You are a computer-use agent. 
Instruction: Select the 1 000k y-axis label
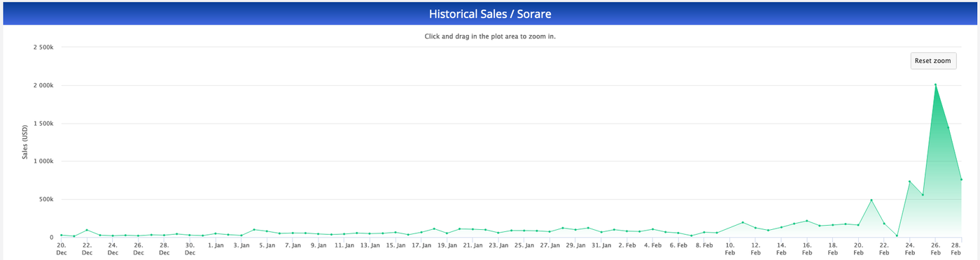tap(43, 161)
